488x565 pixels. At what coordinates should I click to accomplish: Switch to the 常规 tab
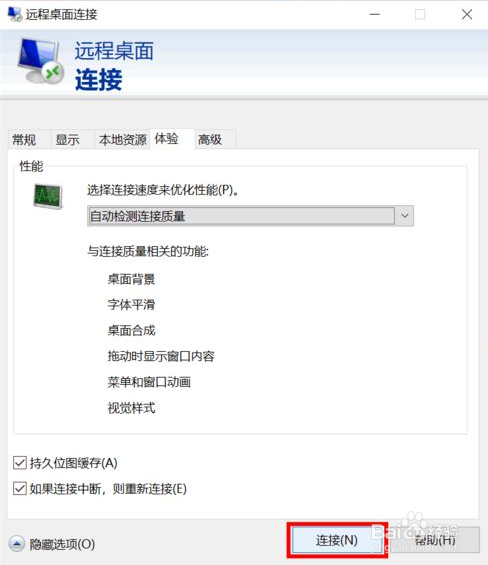point(25,139)
